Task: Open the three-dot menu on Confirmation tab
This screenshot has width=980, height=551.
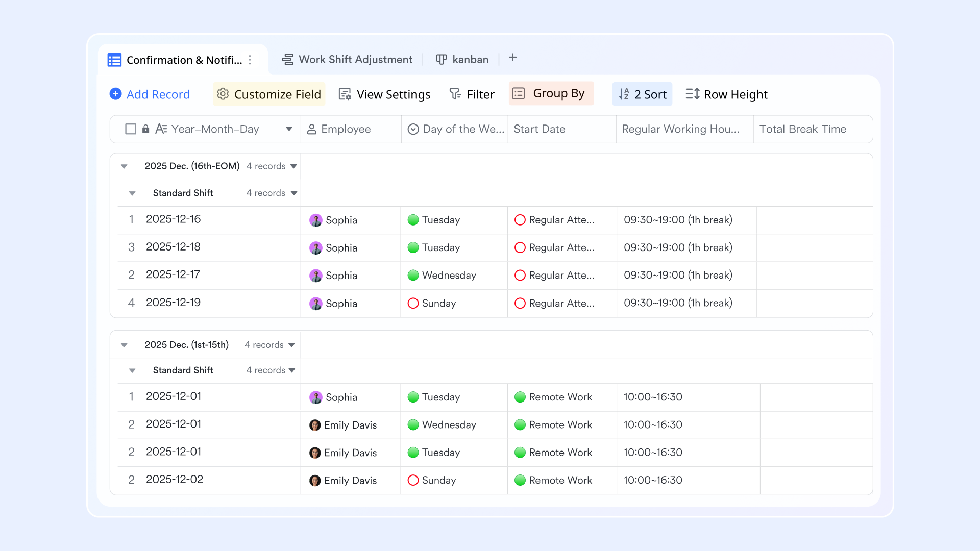Action: (250, 60)
